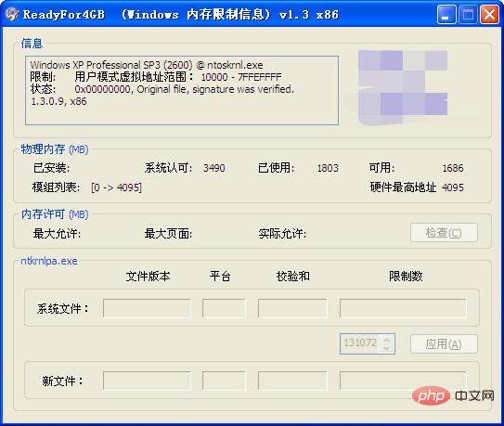
Task: Click the 系统认可 value 3490
Action: click(214, 168)
